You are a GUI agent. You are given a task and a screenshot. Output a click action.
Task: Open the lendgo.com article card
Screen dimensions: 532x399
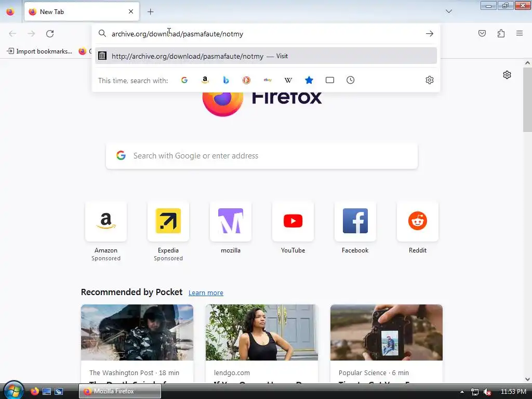262,344
